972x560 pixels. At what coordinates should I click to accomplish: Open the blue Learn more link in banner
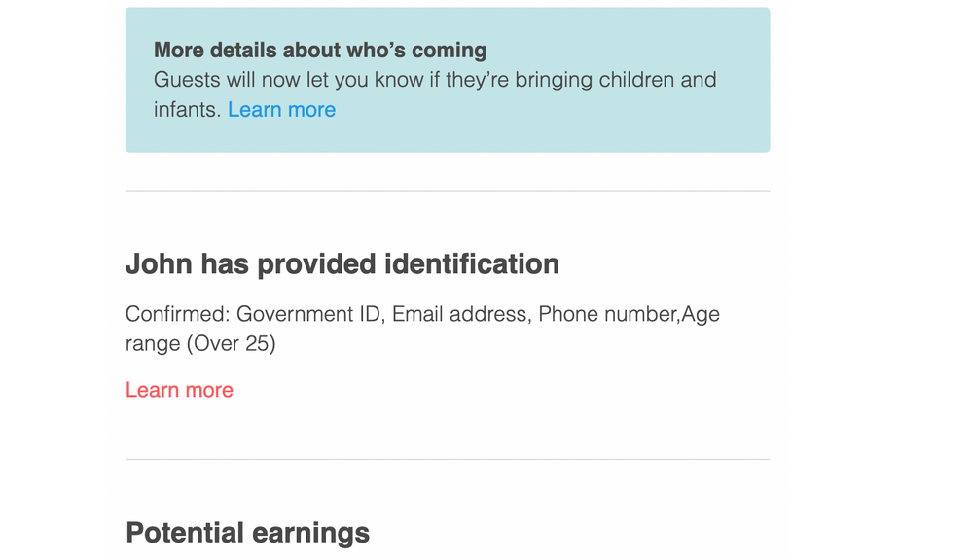(281, 110)
